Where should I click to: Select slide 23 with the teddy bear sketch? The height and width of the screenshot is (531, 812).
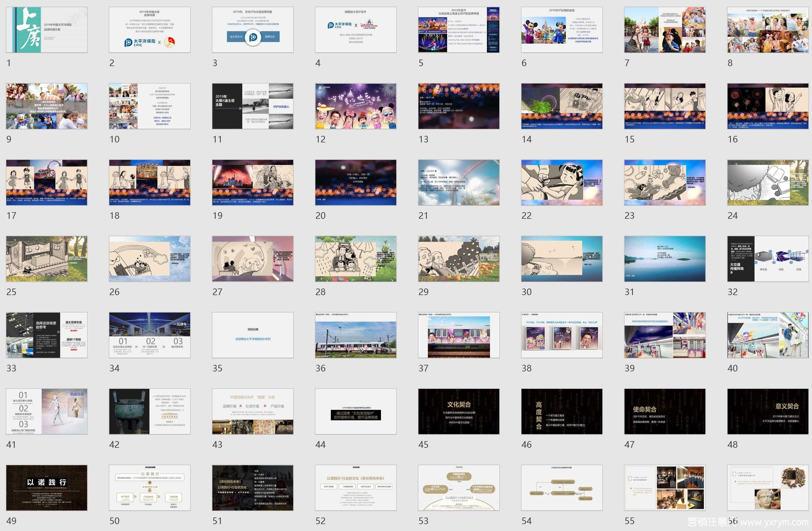[665, 183]
